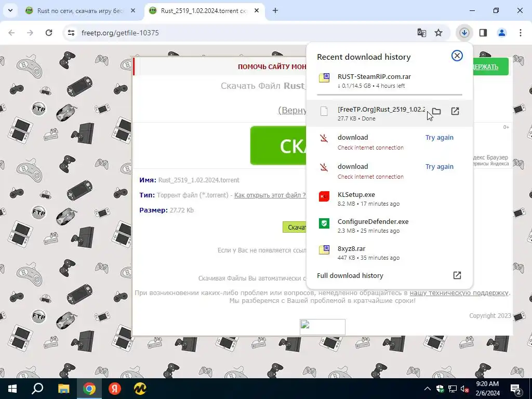
Task: Click the RUST-SteamRIP.com.rar archive icon
Action: tap(324, 78)
